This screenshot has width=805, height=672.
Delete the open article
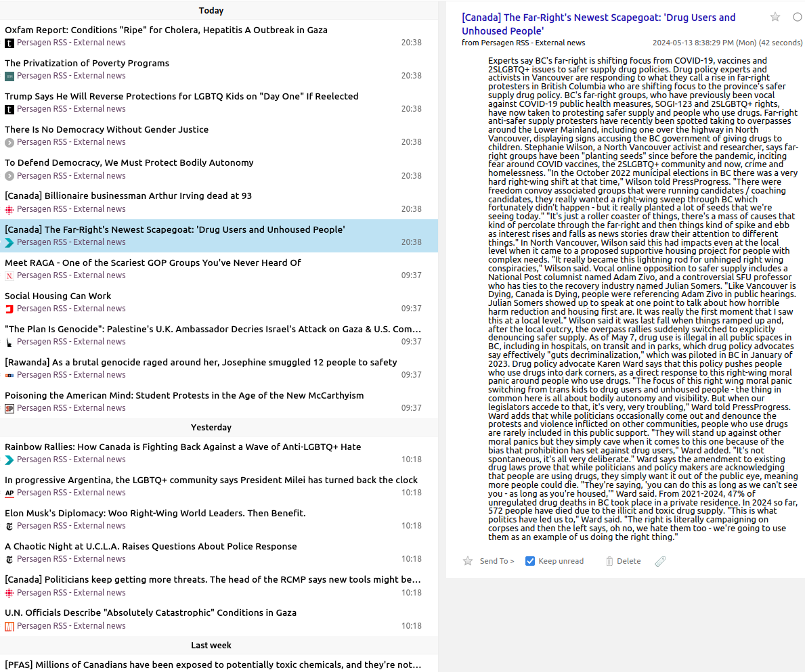click(x=628, y=561)
